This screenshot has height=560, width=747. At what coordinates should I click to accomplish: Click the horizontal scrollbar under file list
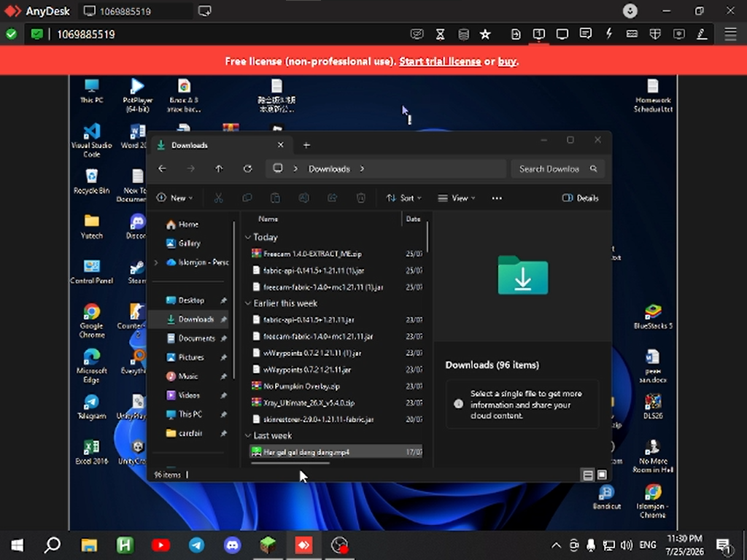290,462
